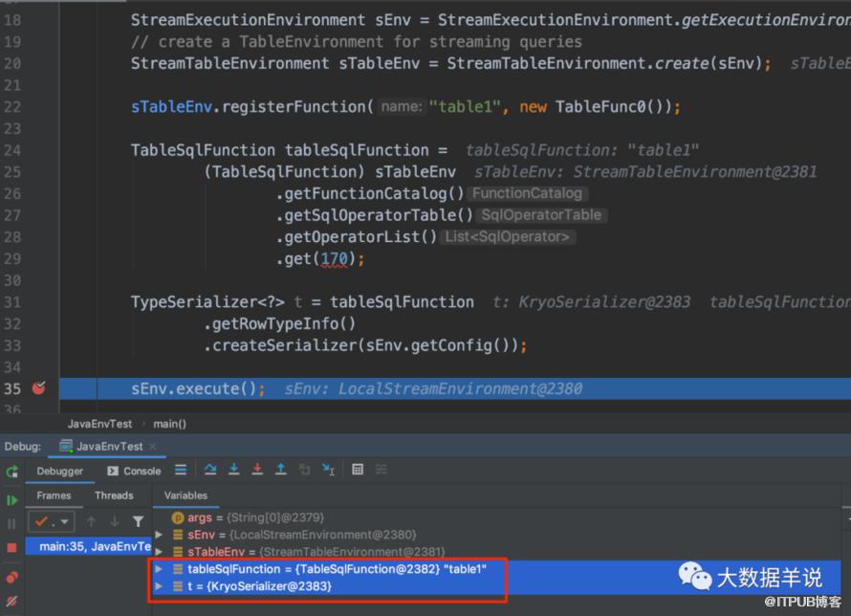The height and width of the screenshot is (616, 851).
Task: Click the Force Step Into icon
Action: (x=257, y=470)
